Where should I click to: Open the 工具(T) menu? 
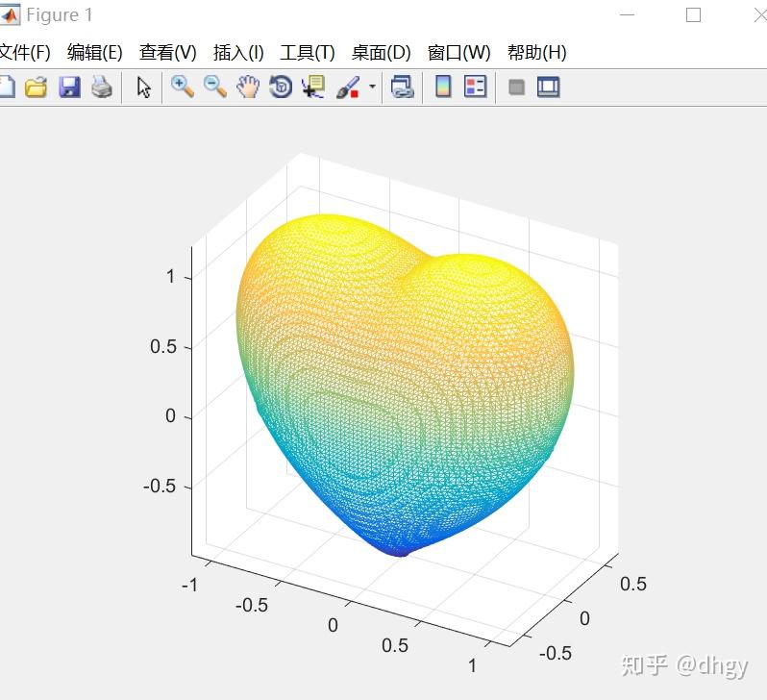coord(308,52)
